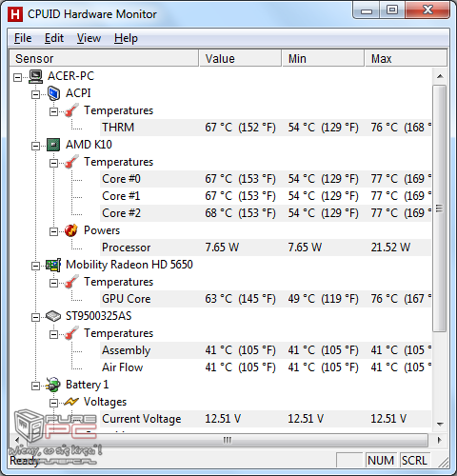
Task: Click the Value column header
Action: pyautogui.click(x=240, y=58)
